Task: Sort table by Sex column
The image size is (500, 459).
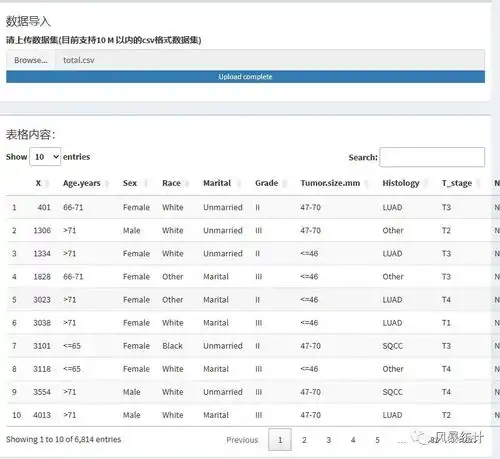Action: [x=130, y=183]
